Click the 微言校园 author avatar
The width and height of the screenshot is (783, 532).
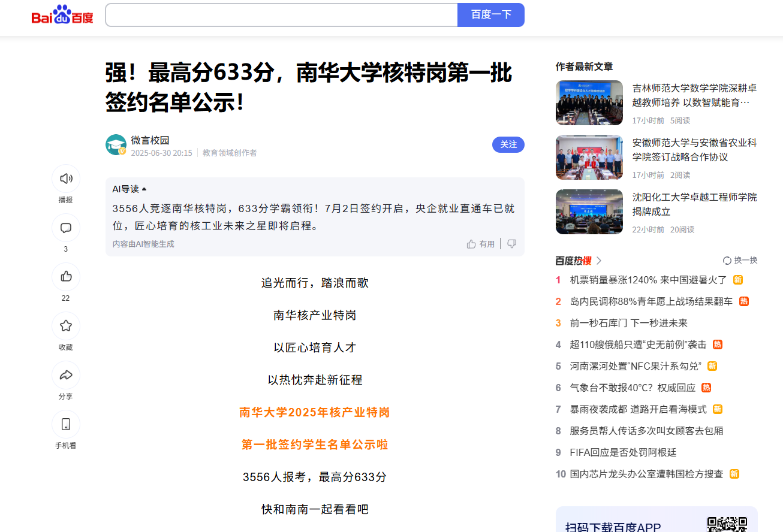[x=116, y=144]
